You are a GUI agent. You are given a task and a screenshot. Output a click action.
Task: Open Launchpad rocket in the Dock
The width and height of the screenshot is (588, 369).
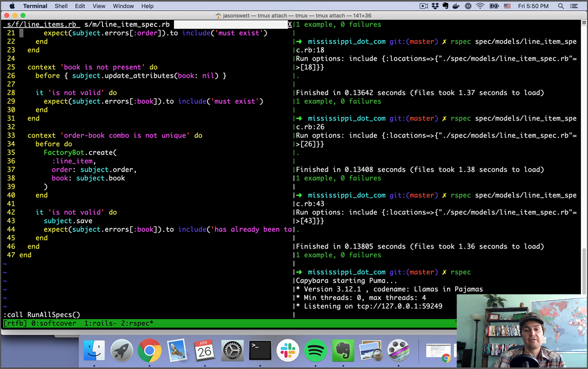pos(122,350)
